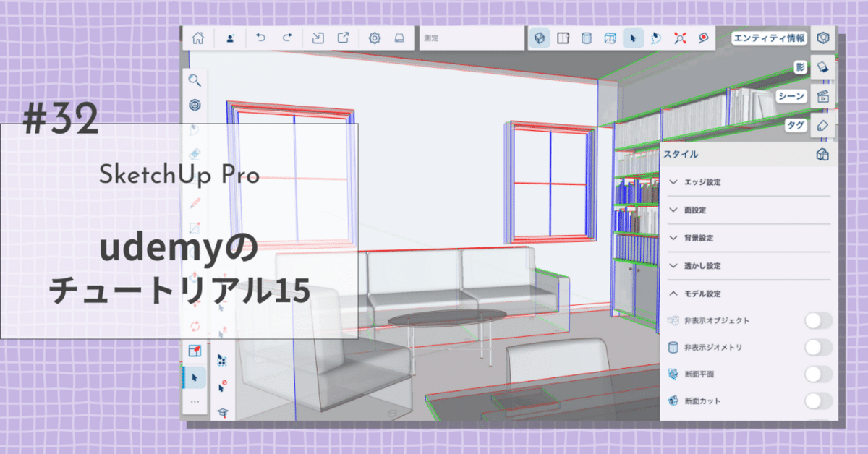868x454 pixels.
Task: Expand the エッジ設定 section
Action: click(749, 182)
